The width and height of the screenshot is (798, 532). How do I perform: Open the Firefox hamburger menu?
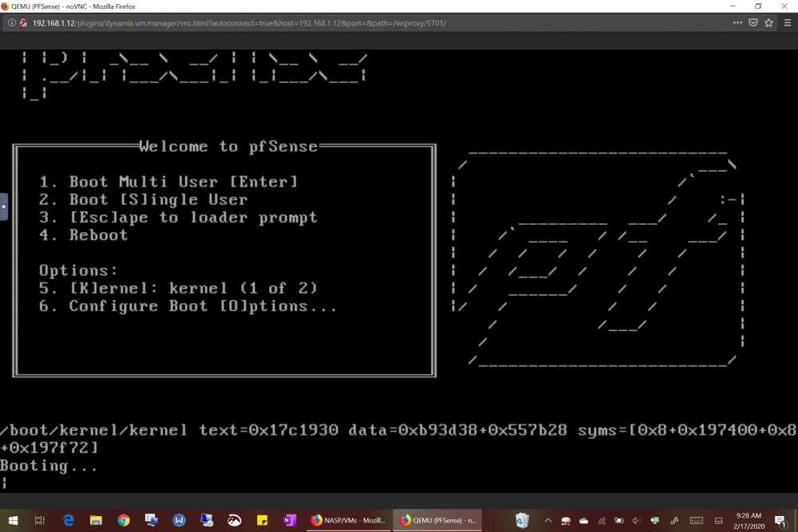pos(788,23)
